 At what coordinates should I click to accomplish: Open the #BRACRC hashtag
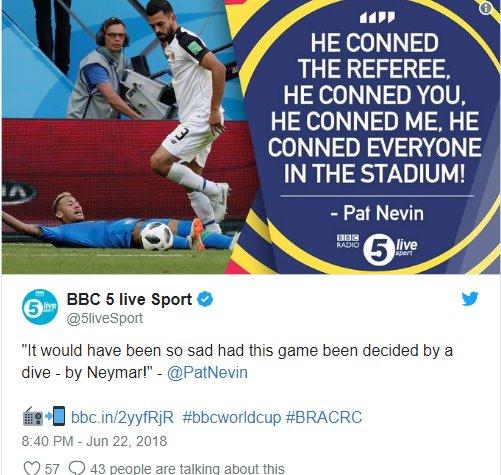pyautogui.click(x=324, y=417)
